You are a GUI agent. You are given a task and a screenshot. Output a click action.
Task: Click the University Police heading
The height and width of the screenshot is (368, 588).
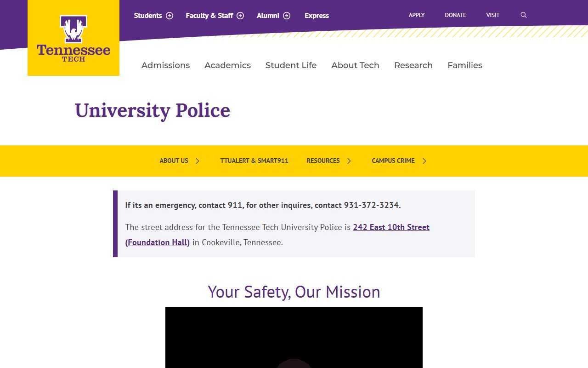[153, 111]
